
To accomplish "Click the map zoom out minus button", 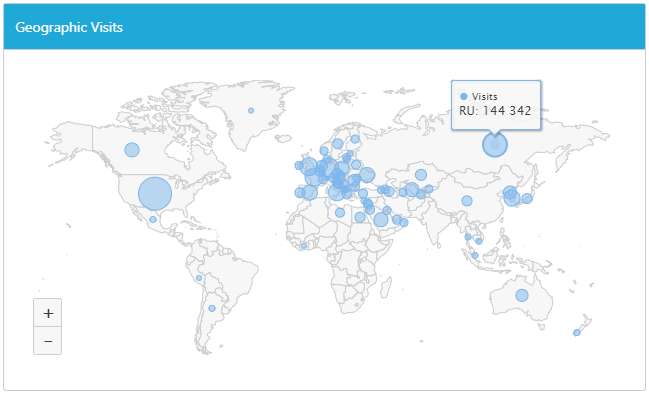I will [48, 341].
